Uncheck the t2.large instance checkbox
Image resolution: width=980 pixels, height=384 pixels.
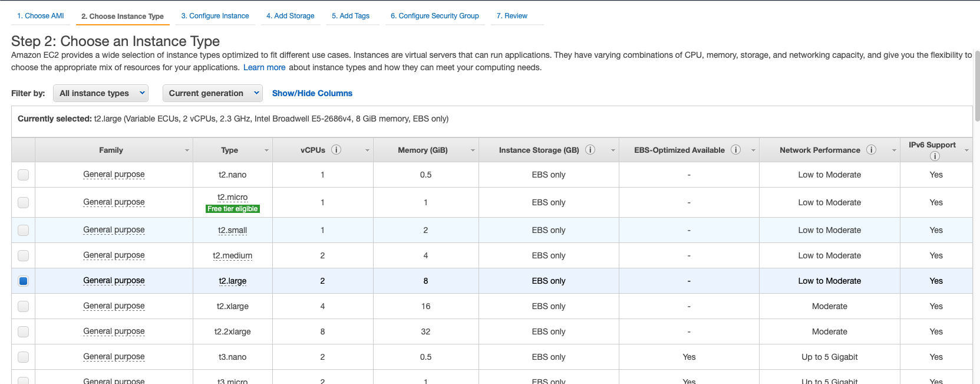point(23,281)
